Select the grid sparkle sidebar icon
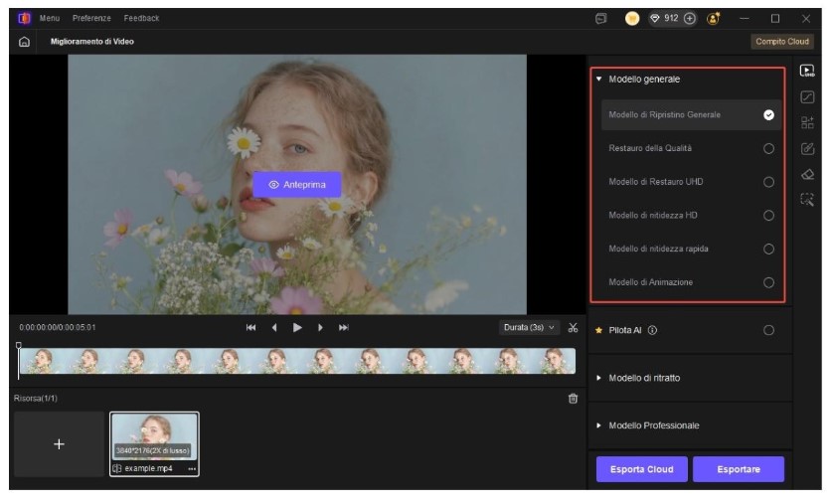 [x=807, y=122]
